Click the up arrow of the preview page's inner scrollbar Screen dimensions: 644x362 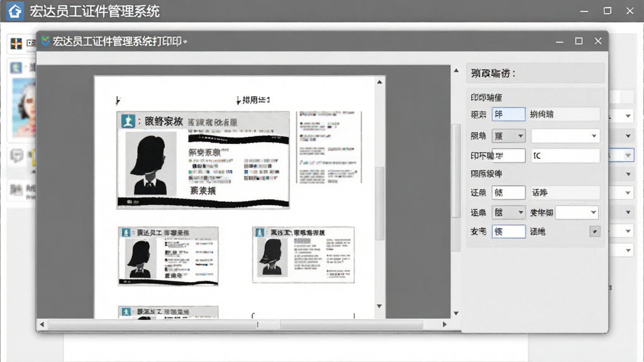[379, 82]
